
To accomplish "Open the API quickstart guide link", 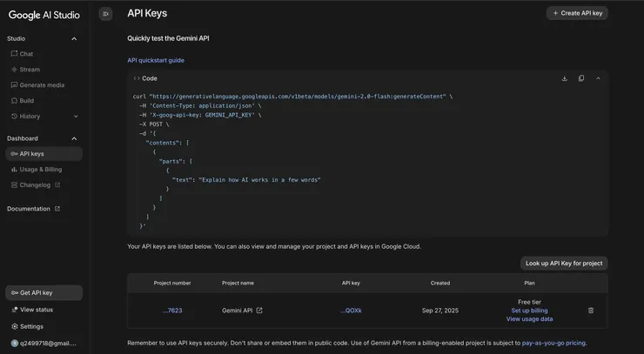I will pos(156,60).
